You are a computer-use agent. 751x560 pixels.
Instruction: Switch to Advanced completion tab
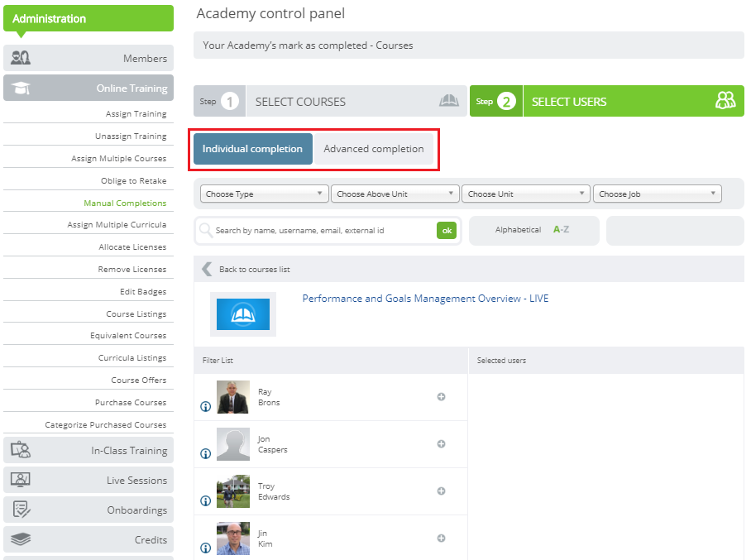[374, 149]
